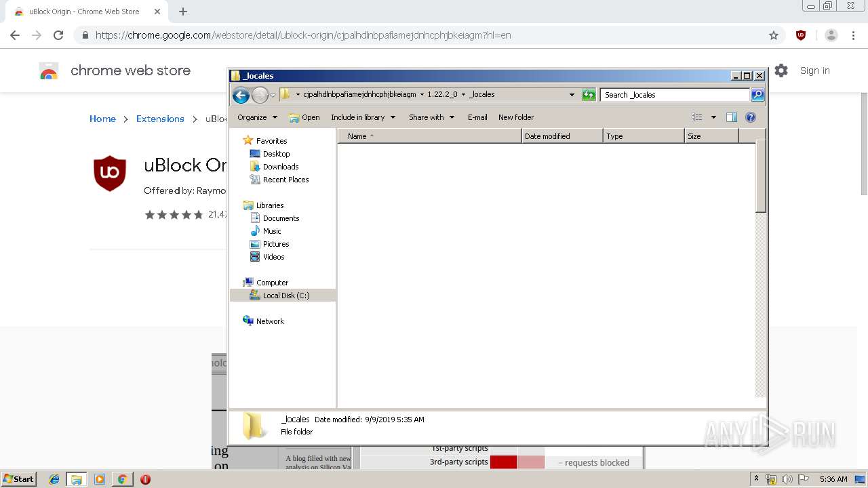Open the Chrome profile avatar
868x488 pixels.
click(831, 35)
